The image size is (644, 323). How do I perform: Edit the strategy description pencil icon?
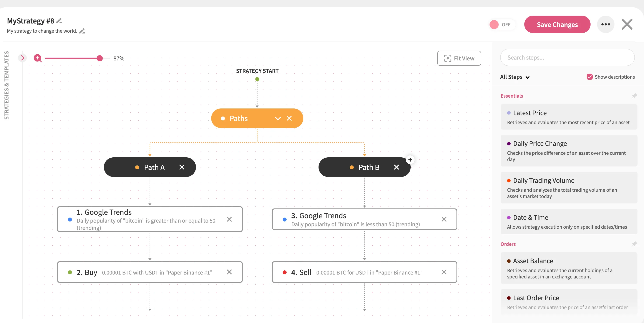pyautogui.click(x=82, y=31)
